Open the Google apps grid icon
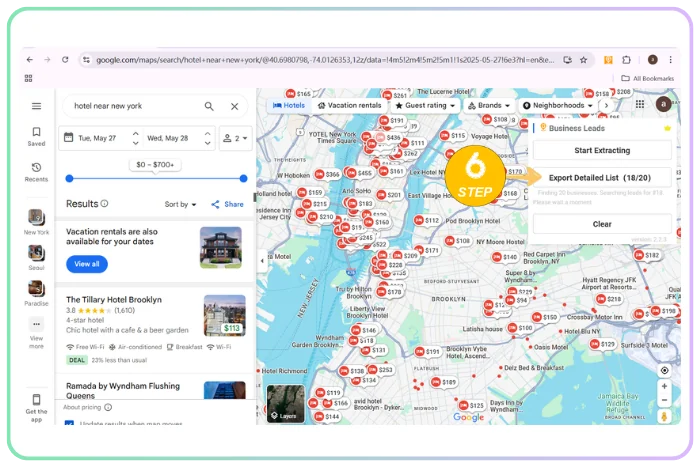This screenshot has width=700, height=471. click(640, 104)
